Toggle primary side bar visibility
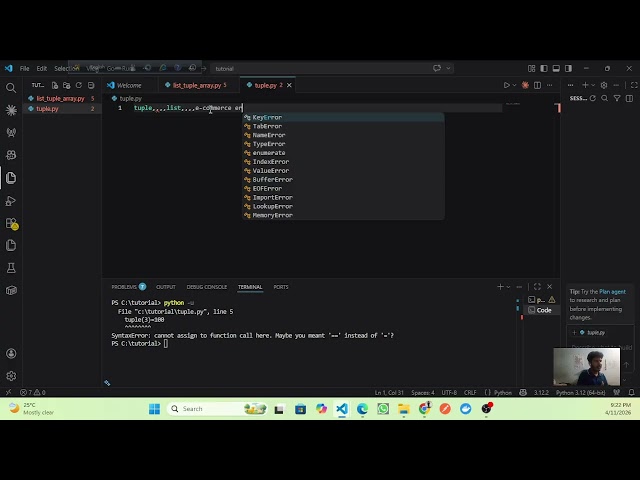The width and height of the screenshot is (640, 480). [x=544, y=69]
